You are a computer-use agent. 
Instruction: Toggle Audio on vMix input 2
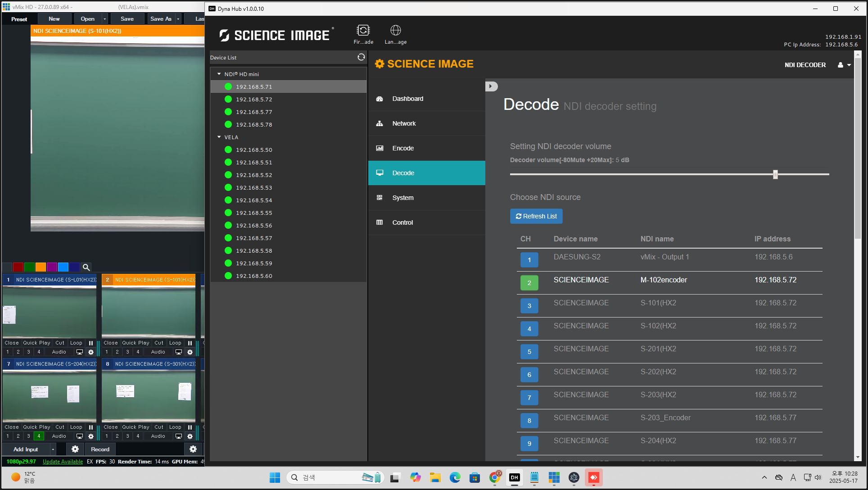point(158,352)
